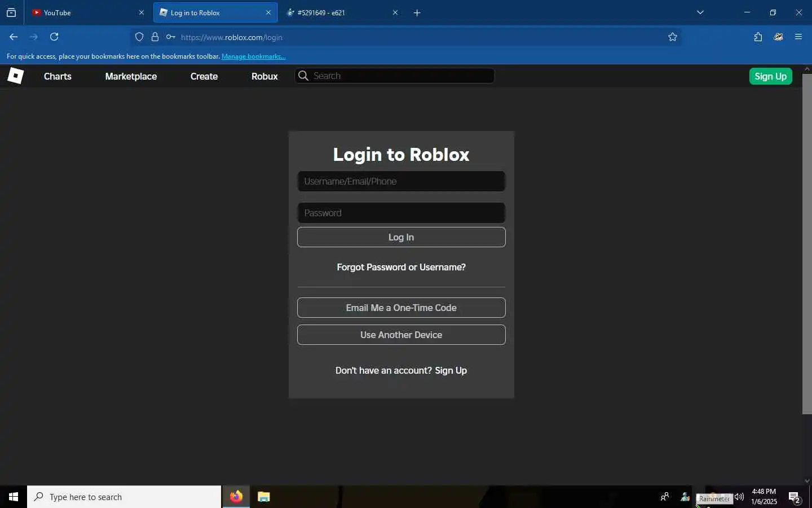
Task: Click the tracking protection shield icon
Action: tap(139, 37)
